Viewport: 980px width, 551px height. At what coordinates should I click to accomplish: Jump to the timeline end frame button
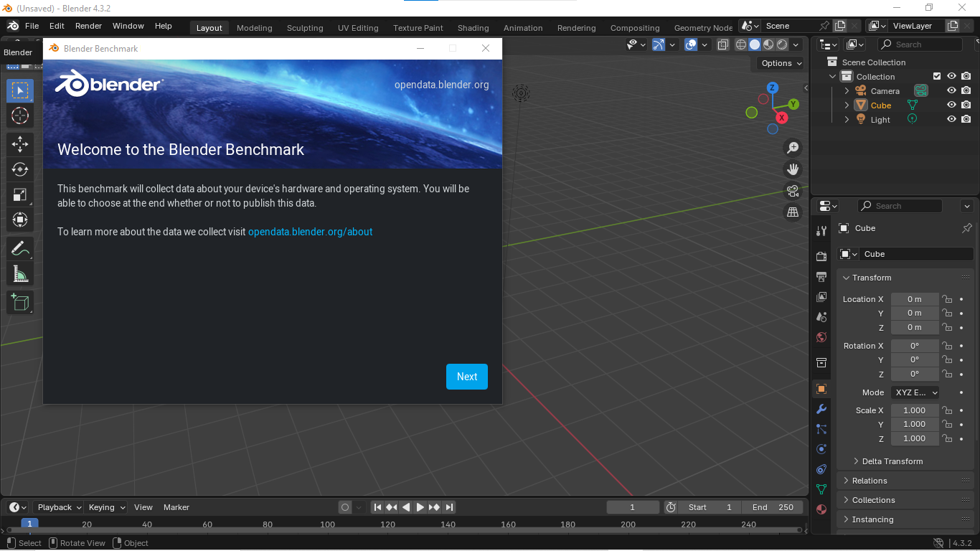click(450, 507)
